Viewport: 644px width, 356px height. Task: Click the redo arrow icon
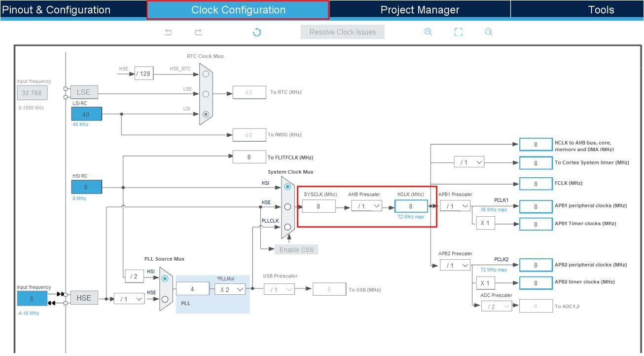click(x=198, y=32)
